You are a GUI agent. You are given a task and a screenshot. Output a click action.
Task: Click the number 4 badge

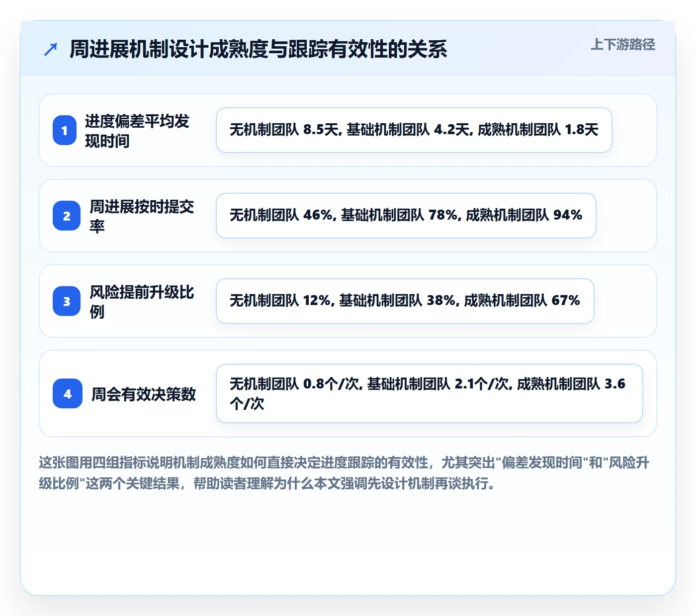[68, 393]
